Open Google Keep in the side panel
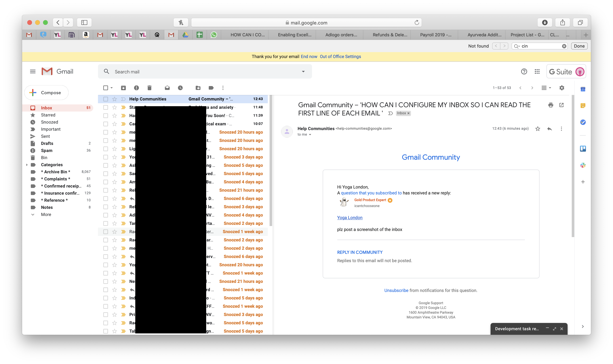 coord(583,105)
